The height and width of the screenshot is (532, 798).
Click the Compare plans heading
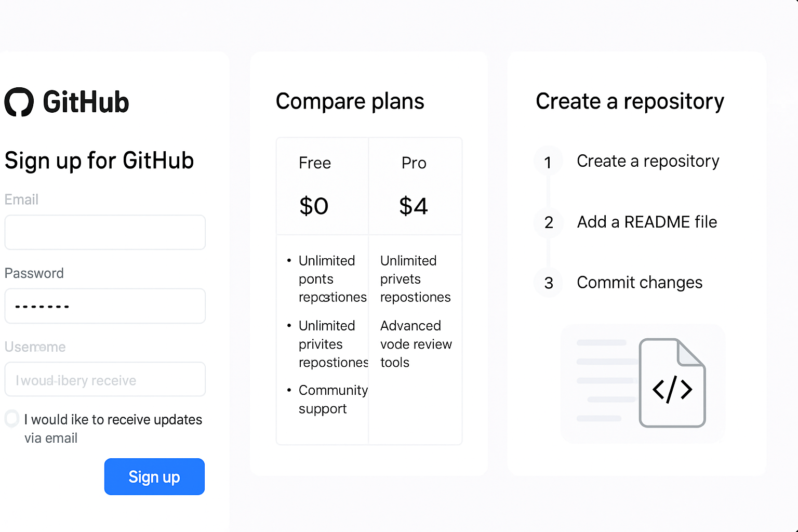(350, 102)
